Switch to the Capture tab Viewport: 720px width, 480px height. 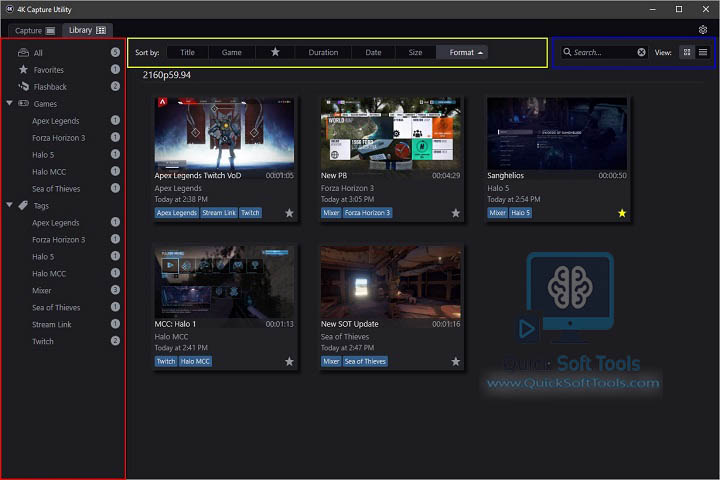click(34, 30)
